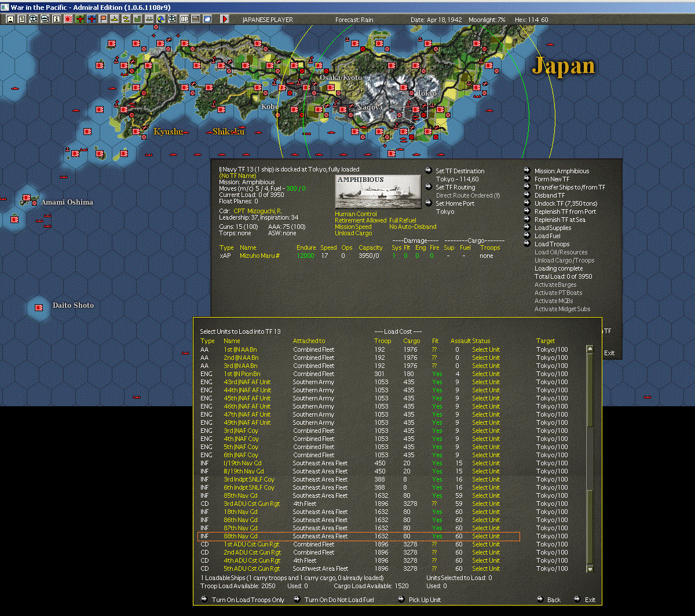The image size is (695, 616).
Task: Toggle the No Auto-Disband setting
Action: pyautogui.click(x=413, y=227)
